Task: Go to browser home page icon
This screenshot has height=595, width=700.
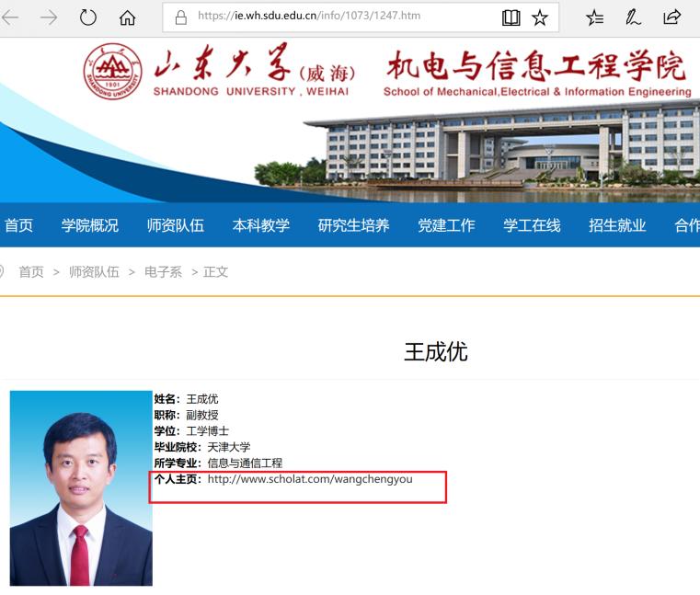Action: point(127,17)
